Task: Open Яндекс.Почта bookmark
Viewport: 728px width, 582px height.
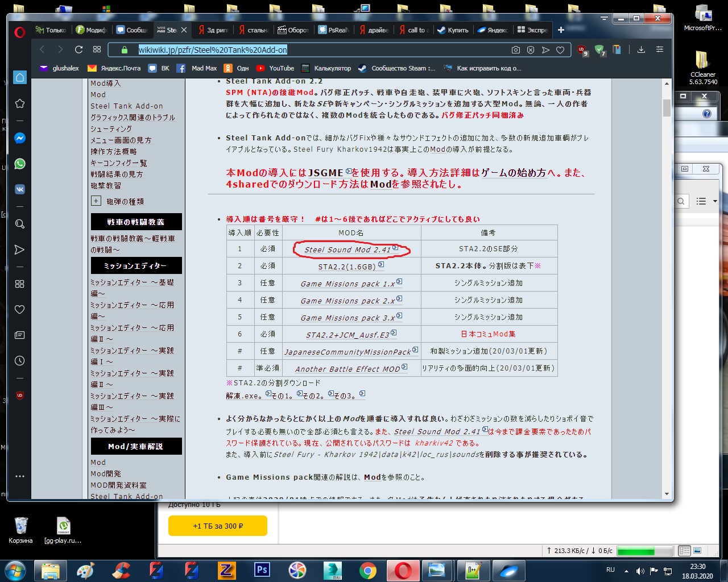Action: 114,68
